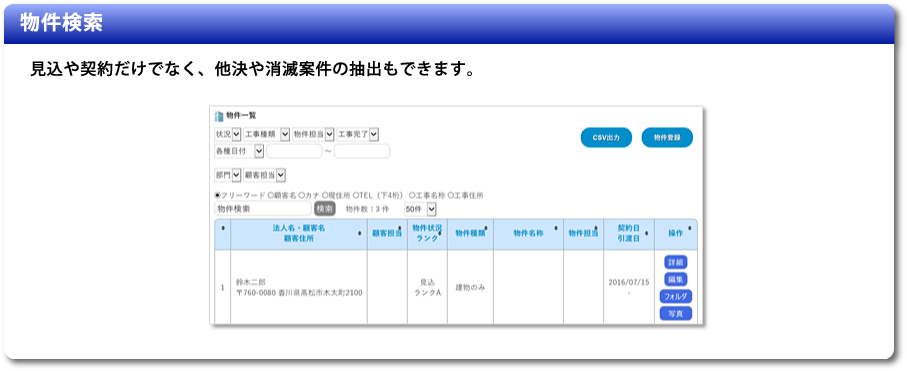Select the TEL（下4桁） radio button
The width and height of the screenshot is (907, 371).
(x=356, y=196)
